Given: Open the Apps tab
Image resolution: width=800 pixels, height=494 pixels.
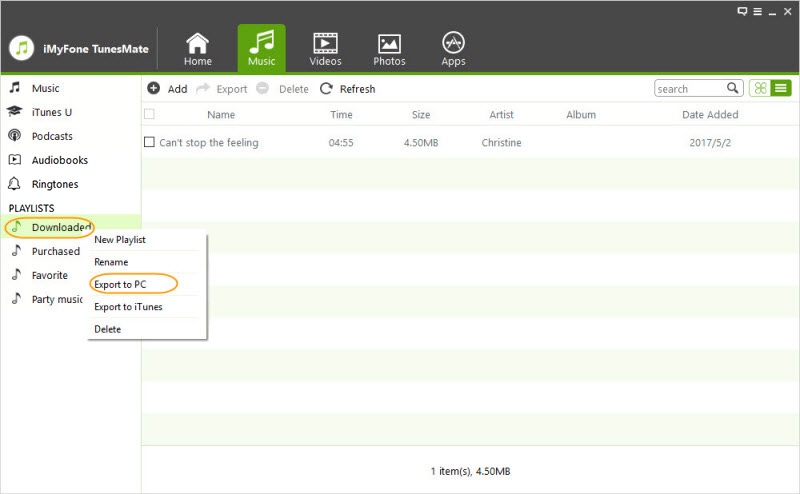Looking at the screenshot, I should pos(453,49).
